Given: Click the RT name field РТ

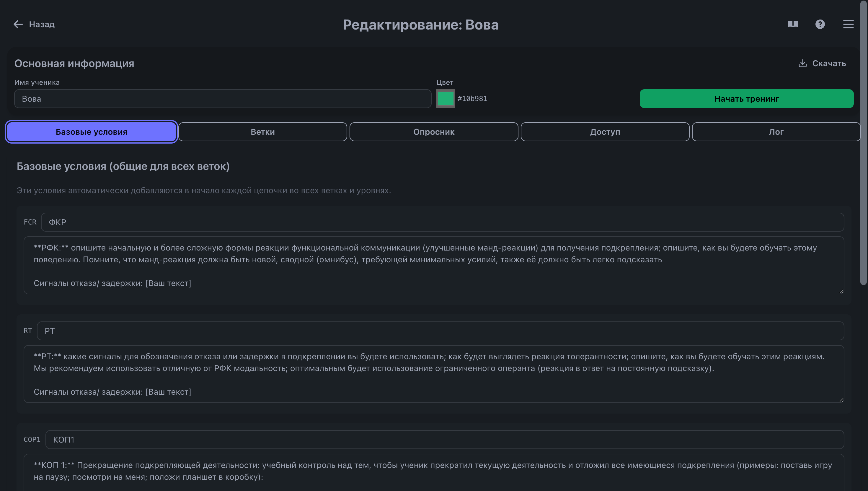Looking at the screenshot, I should (440, 331).
